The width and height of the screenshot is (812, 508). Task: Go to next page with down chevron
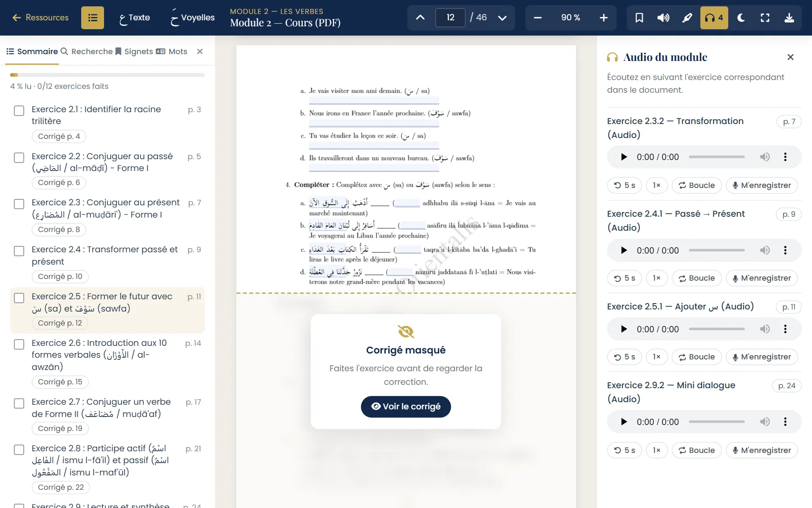[x=502, y=18]
